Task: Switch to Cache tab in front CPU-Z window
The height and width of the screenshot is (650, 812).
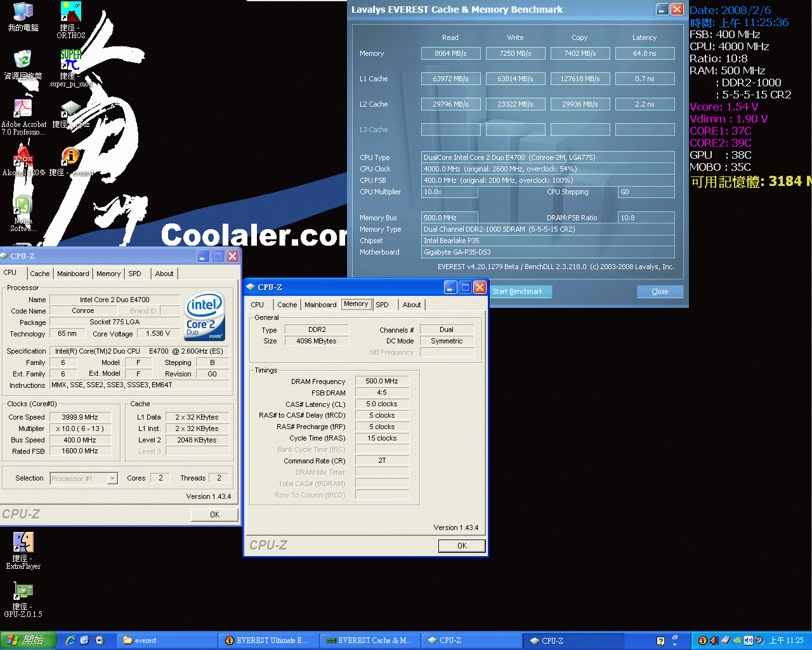Action: point(287,305)
